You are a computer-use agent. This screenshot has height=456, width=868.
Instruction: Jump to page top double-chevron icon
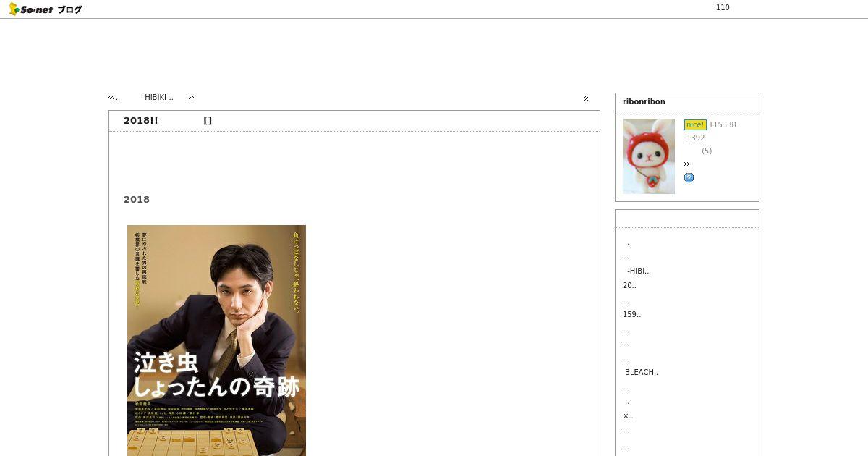point(586,98)
